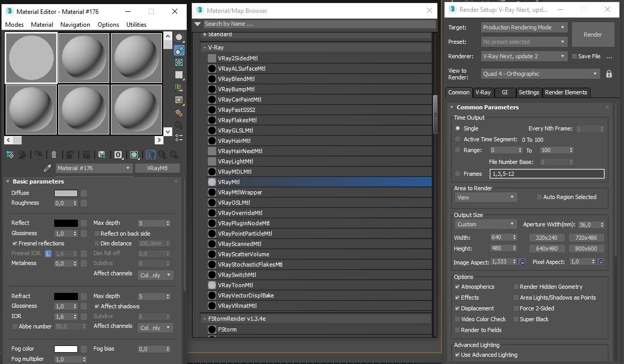Toggle Show Shaded Material in Viewport icon
Image resolution: width=624 pixels, height=364 pixels.
click(x=134, y=154)
